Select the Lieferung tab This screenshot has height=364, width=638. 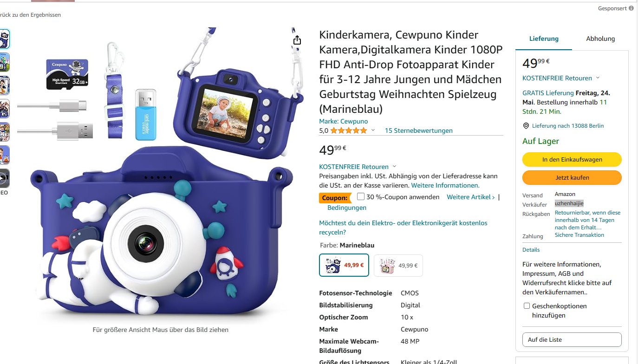pos(544,39)
